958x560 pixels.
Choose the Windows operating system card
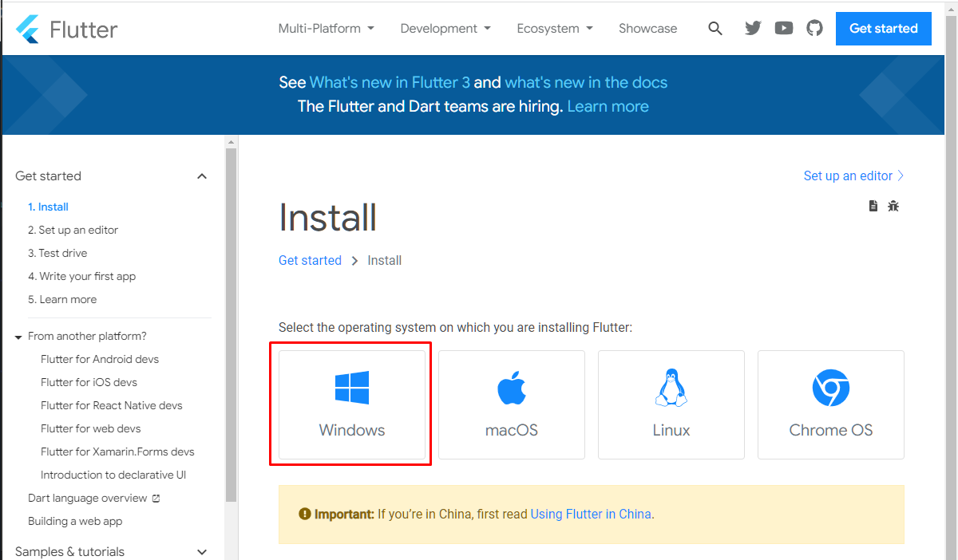(352, 404)
